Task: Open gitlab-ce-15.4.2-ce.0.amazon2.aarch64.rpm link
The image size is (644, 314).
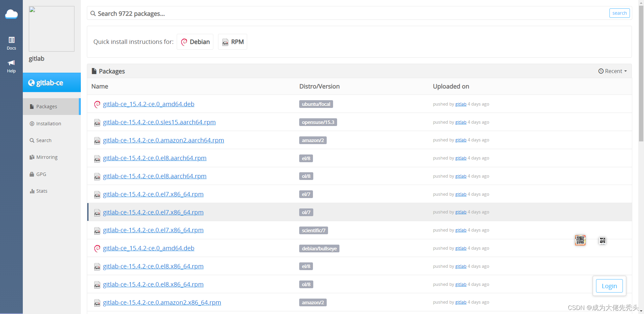Action: point(163,140)
